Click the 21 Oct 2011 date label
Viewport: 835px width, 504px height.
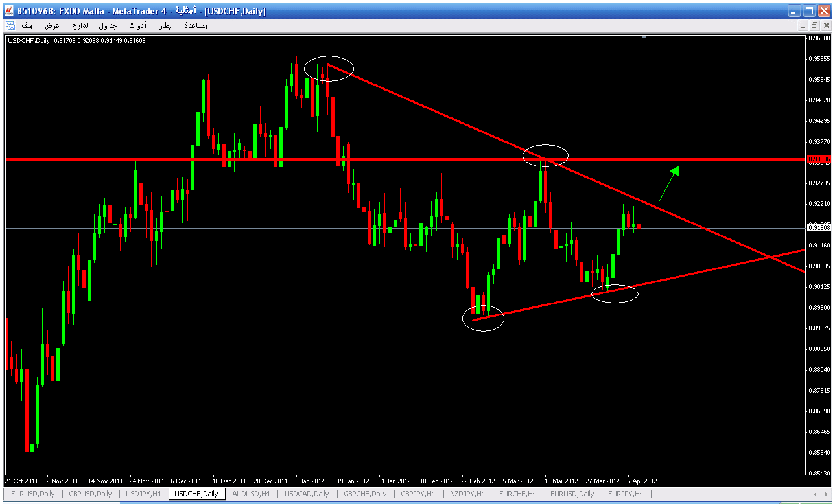[23, 481]
